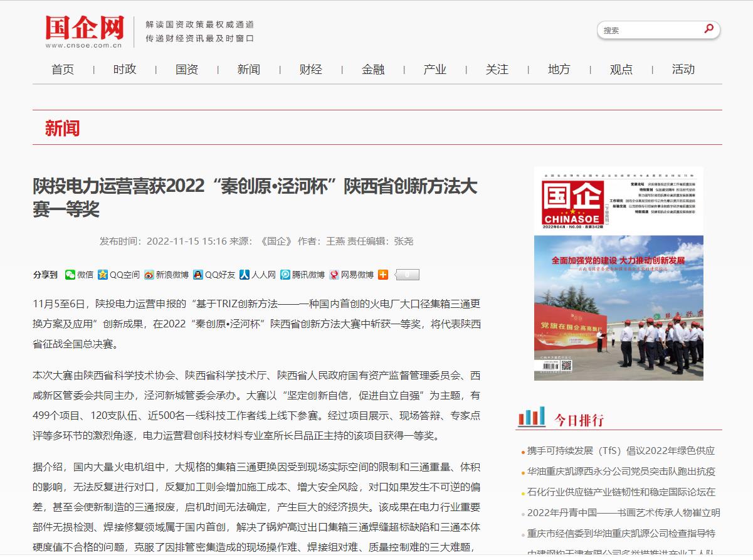753x560 pixels.
Task: Open 携手可持续发展 (TfS) ranking article
Action: click(621, 451)
